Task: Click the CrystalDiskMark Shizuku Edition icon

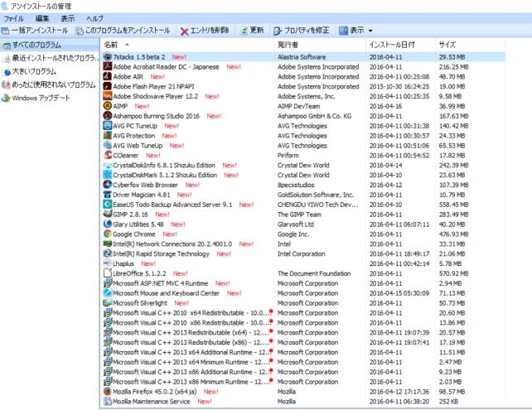Action: (107, 175)
